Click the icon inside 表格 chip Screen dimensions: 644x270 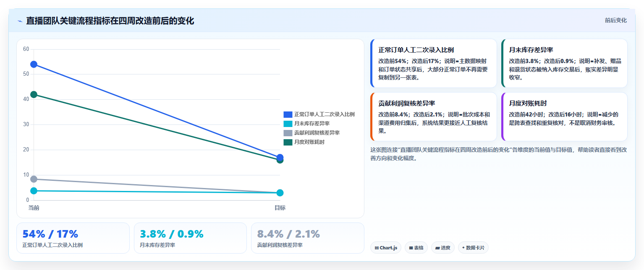(411, 248)
